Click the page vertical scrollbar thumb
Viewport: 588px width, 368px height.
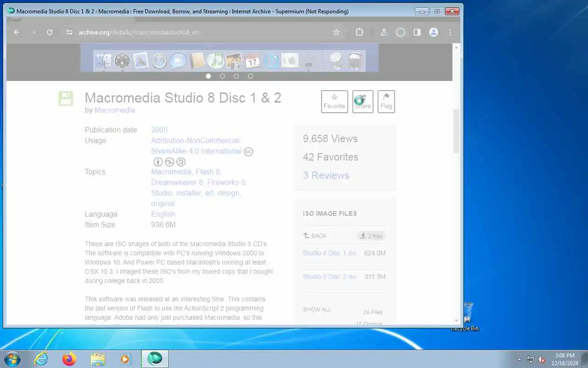pos(456,131)
